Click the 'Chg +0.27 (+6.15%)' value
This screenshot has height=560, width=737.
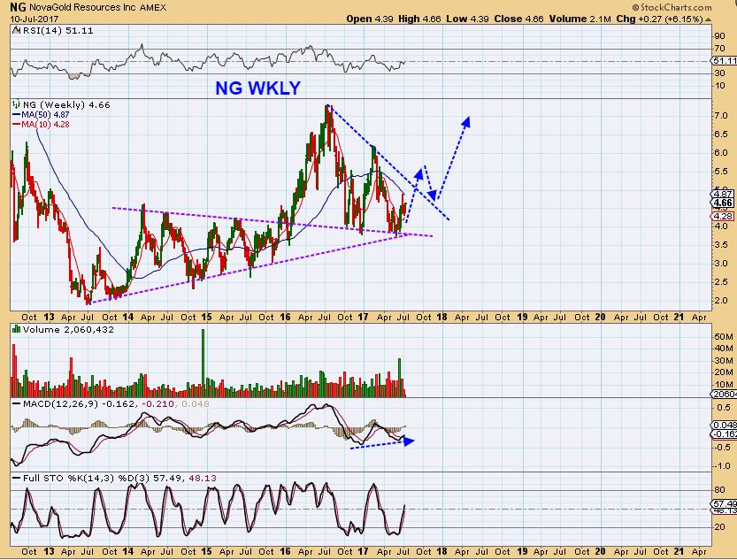pos(659,19)
